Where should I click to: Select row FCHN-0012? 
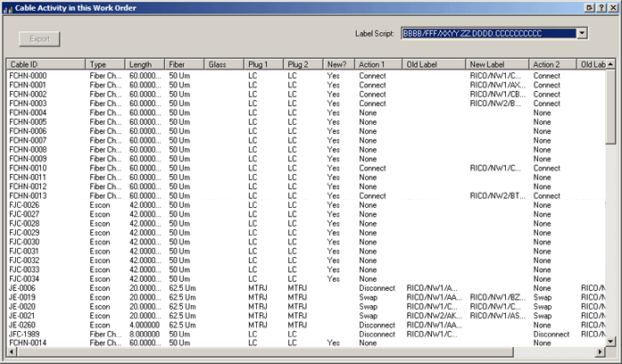coord(306,186)
